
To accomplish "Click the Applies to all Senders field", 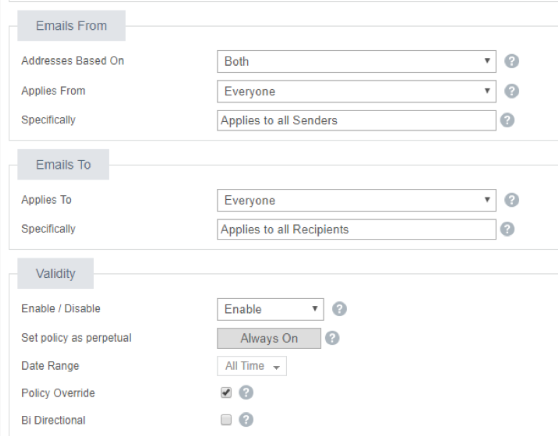I will pyautogui.click(x=357, y=120).
